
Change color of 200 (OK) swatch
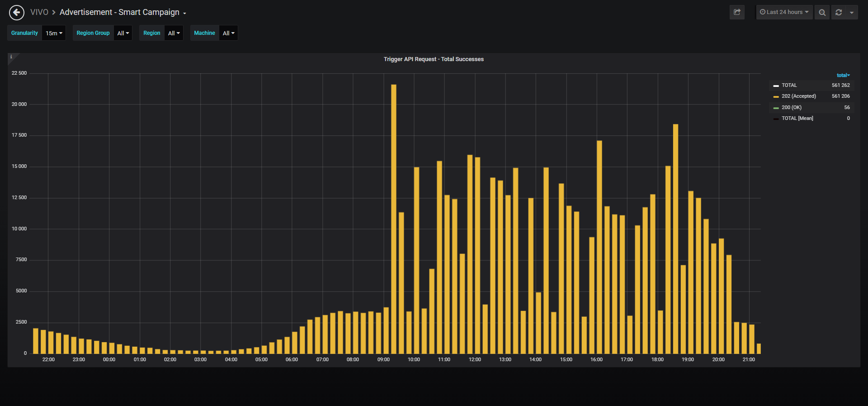tap(776, 108)
